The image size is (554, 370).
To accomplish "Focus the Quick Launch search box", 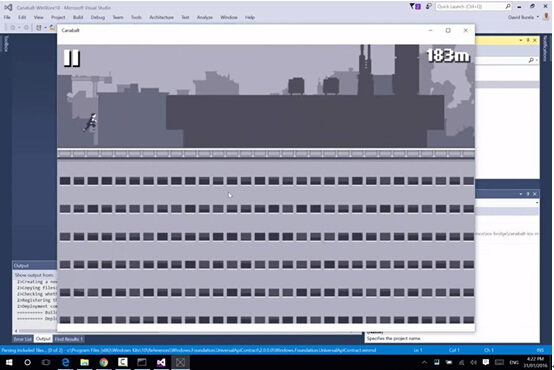I will point(473,6).
